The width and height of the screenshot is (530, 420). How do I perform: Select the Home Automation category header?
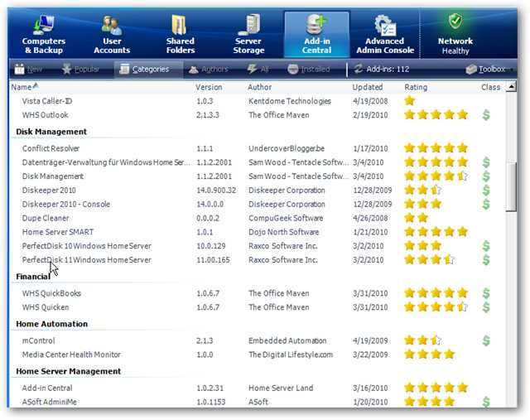51,324
